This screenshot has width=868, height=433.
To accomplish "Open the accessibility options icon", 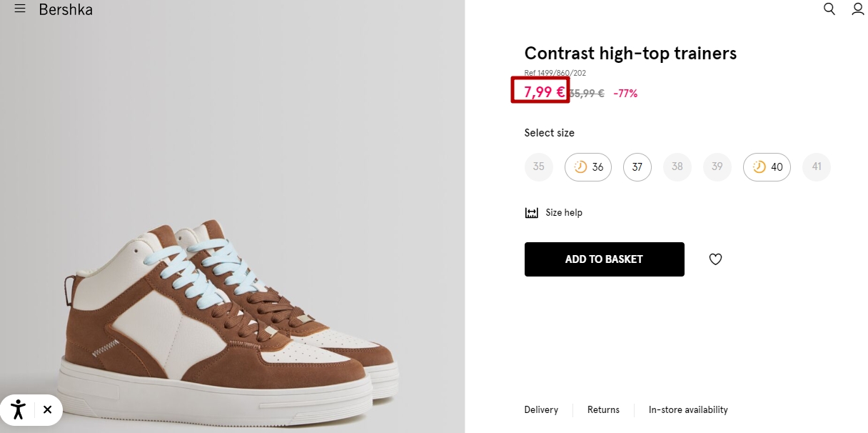I will coord(19,409).
